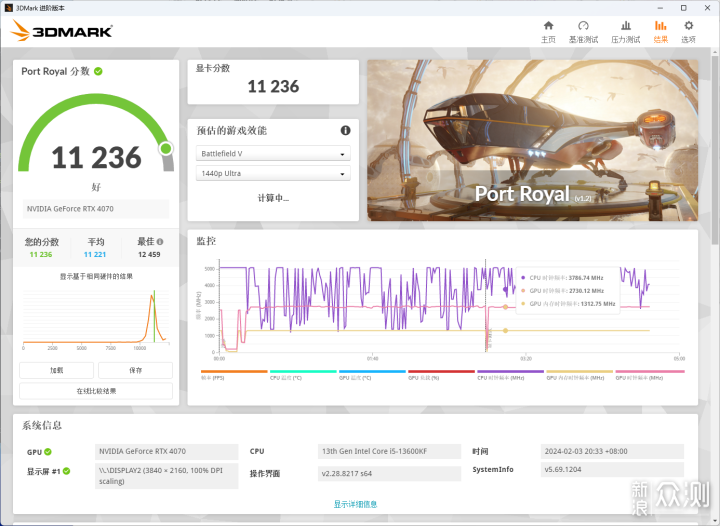Open the Stress Test (压力测试) tab
This screenshot has width=720, height=526.
pyautogui.click(x=625, y=32)
